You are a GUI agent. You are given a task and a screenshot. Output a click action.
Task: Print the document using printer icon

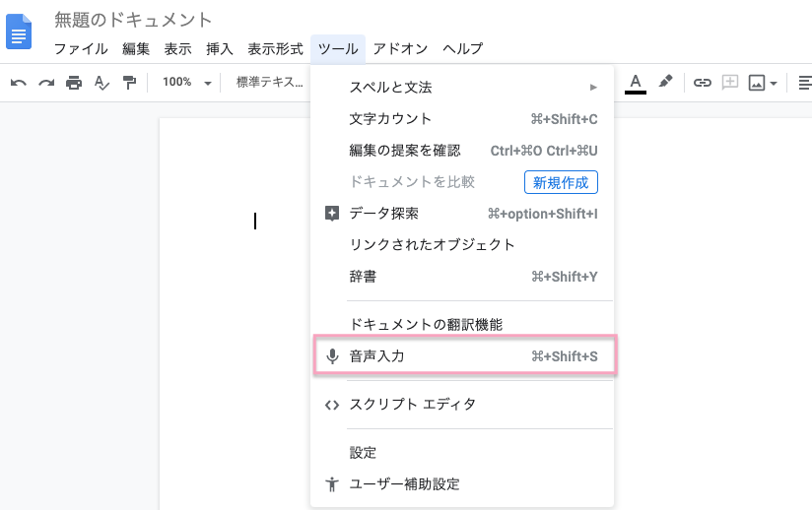coord(74,83)
